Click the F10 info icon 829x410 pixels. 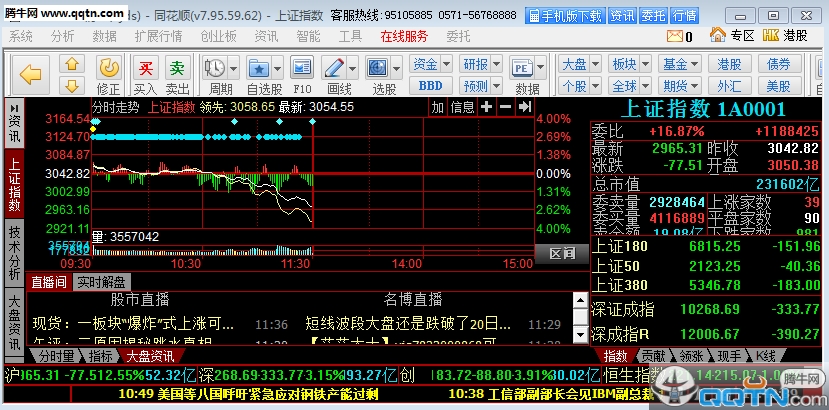coord(302,68)
